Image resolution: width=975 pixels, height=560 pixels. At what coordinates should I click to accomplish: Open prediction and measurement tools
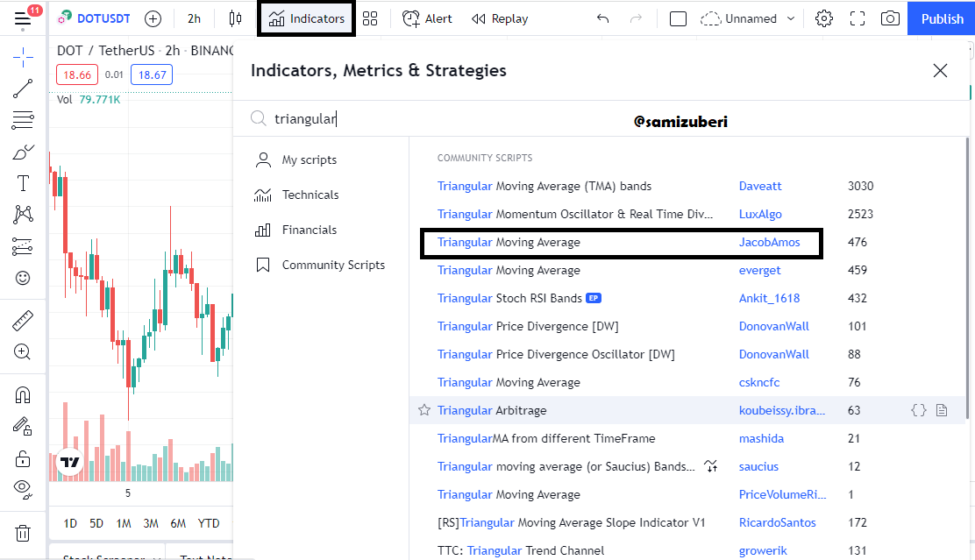click(x=23, y=247)
